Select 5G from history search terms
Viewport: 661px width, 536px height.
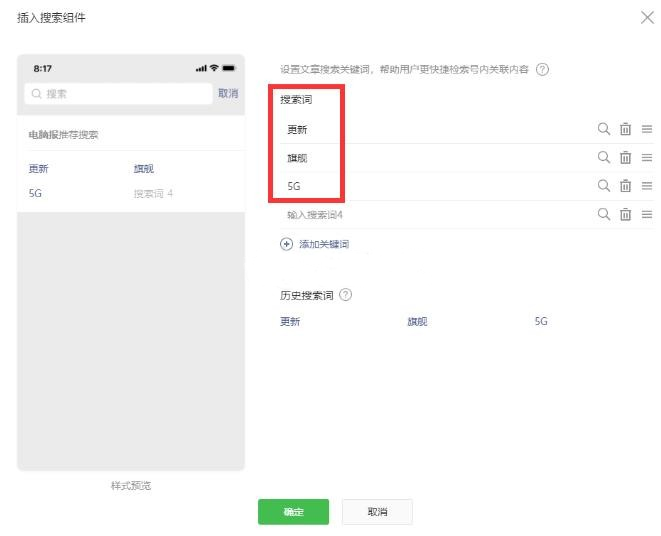point(541,322)
